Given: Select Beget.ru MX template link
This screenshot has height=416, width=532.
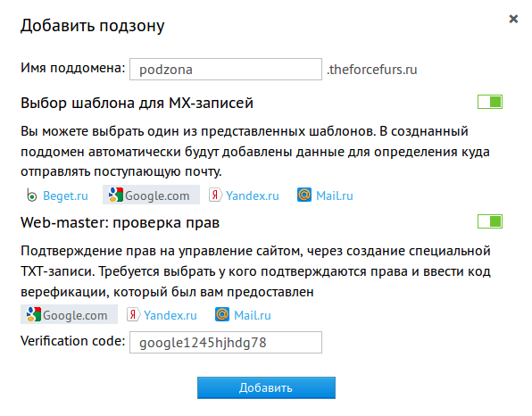Looking at the screenshot, I should (x=65, y=196).
